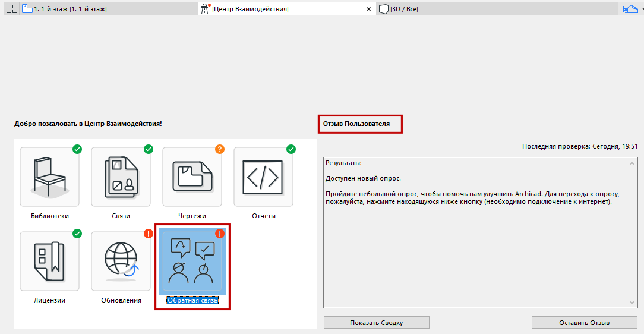Click the lighthouse icon of Центр Взаимодействия tab
Image resolution: width=644 pixels, height=334 pixels.
click(205, 9)
